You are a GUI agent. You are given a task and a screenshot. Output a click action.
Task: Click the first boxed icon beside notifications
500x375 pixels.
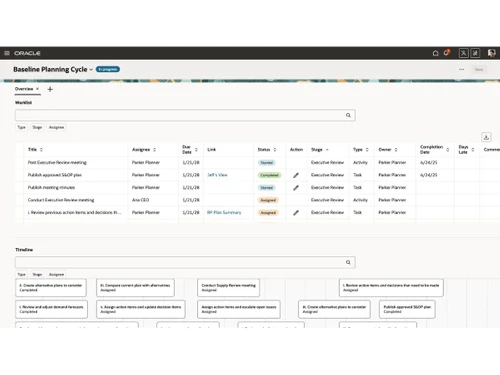pos(463,53)
